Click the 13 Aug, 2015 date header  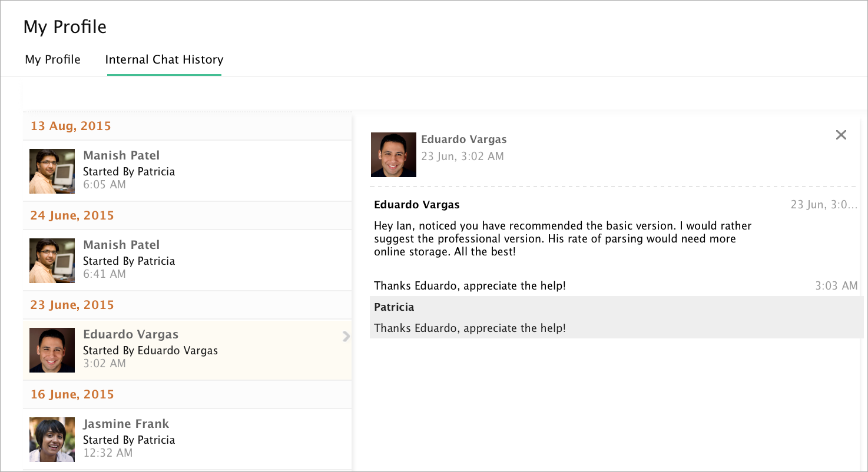pos(71,126)
